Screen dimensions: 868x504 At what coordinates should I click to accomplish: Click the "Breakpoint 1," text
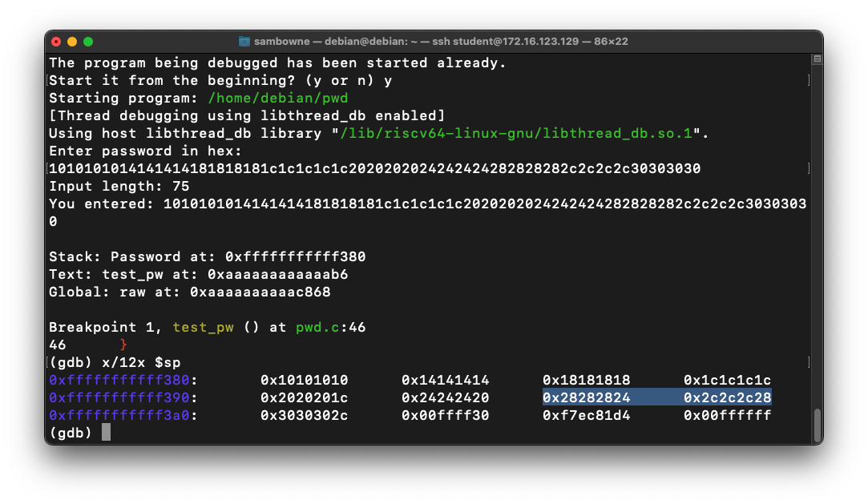click(x=106, y=328)
